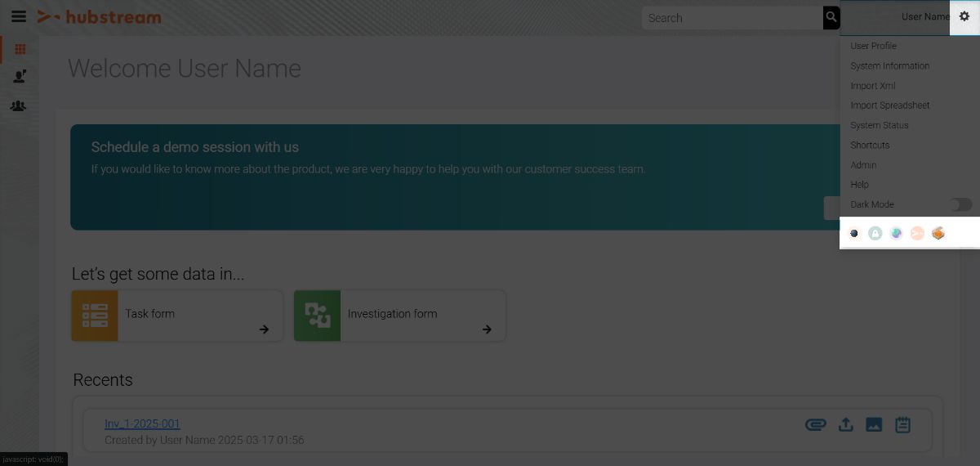The width and height of the screenshot is (980, 466).
Task: Close the settings gear dropdown
Action: click(964, 17)
